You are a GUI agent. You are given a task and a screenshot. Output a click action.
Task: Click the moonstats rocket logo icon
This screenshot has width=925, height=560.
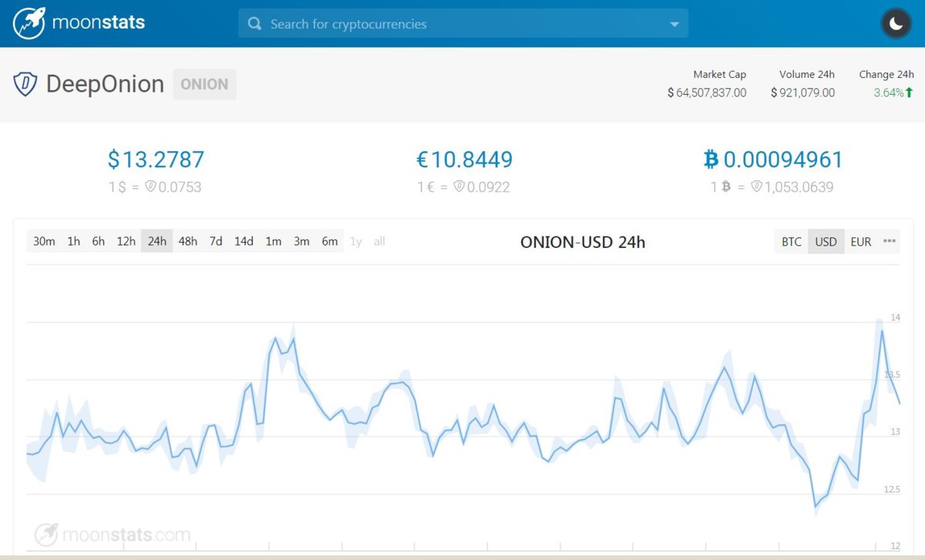pyautogui.click(x=29, y=23)
